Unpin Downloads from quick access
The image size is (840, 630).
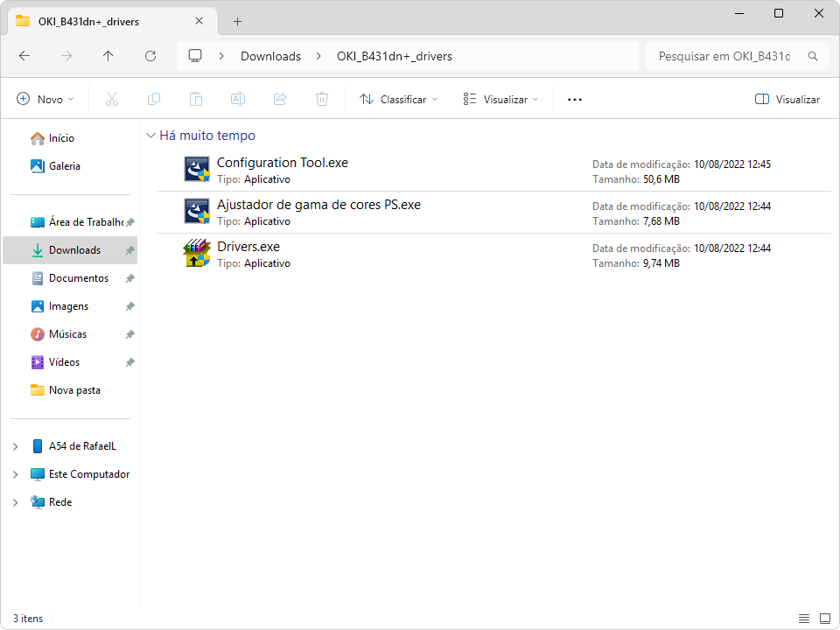click(x=129, y=250)
